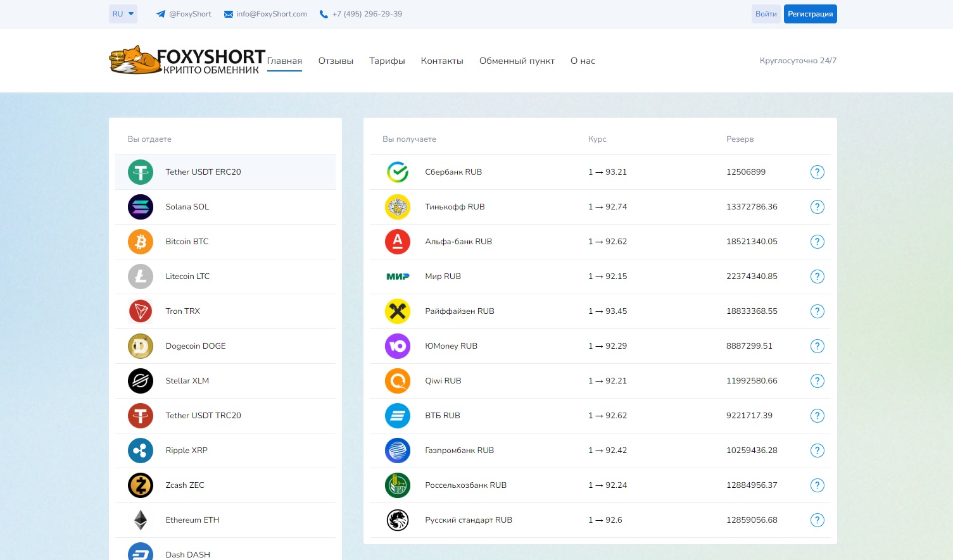
Task: Choose the Райффайзен RUB logo
Action: [398, 311]
